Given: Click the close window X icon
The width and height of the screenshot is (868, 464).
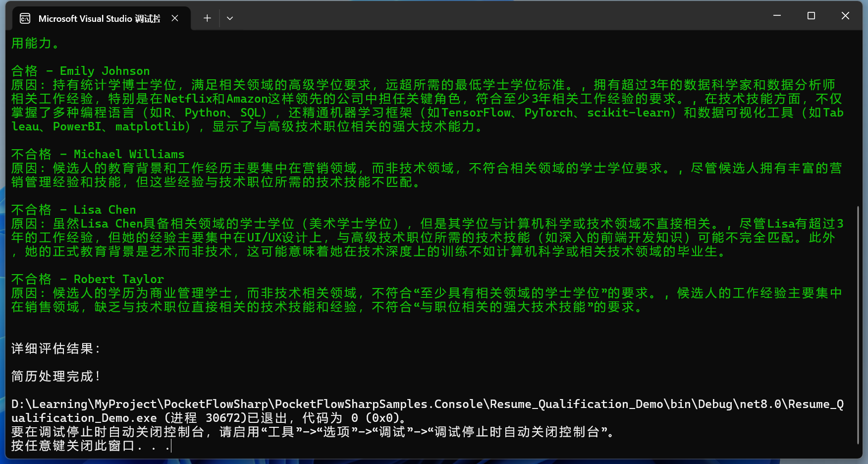Looking at the screenshot, I should pyautogui.click(x=845, y=15).
